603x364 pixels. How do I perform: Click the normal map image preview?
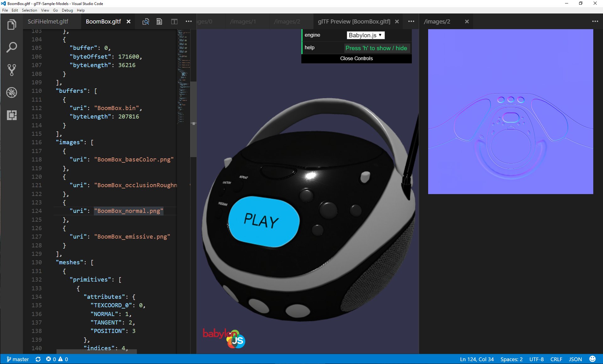coord(511,112)
